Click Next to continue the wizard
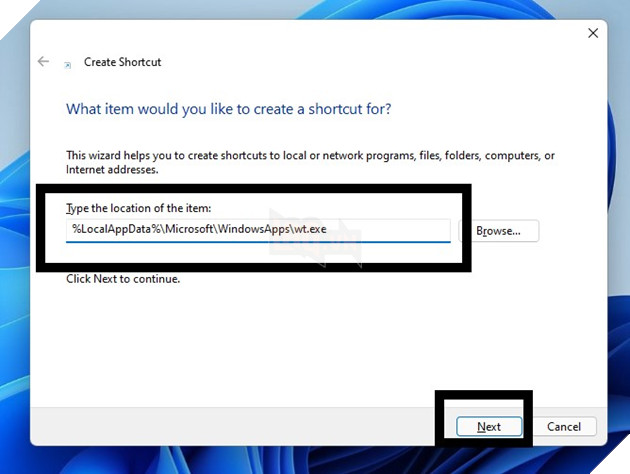This screenshot has height=474, width=630. click(489, 427)
